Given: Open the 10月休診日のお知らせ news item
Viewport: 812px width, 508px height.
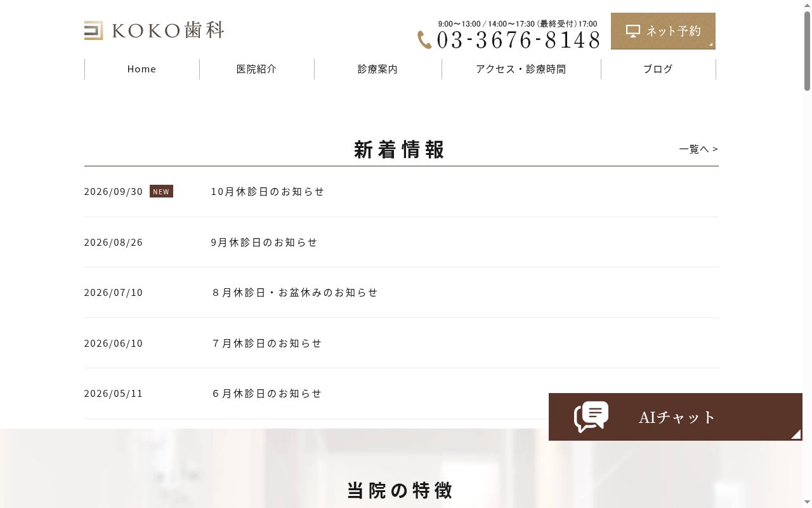Looking at the screenshot, I should coord(268,192).
